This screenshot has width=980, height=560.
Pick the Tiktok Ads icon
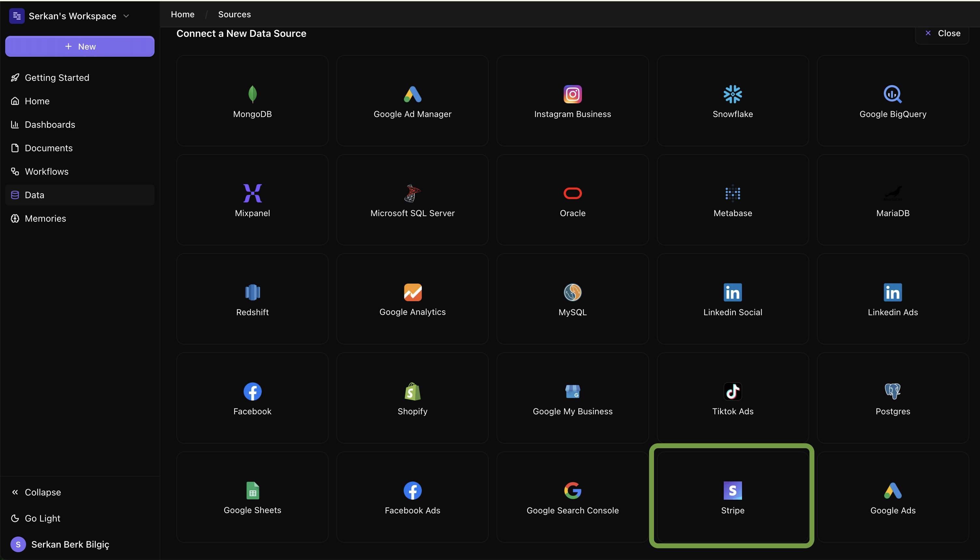[x=732, y=391]
